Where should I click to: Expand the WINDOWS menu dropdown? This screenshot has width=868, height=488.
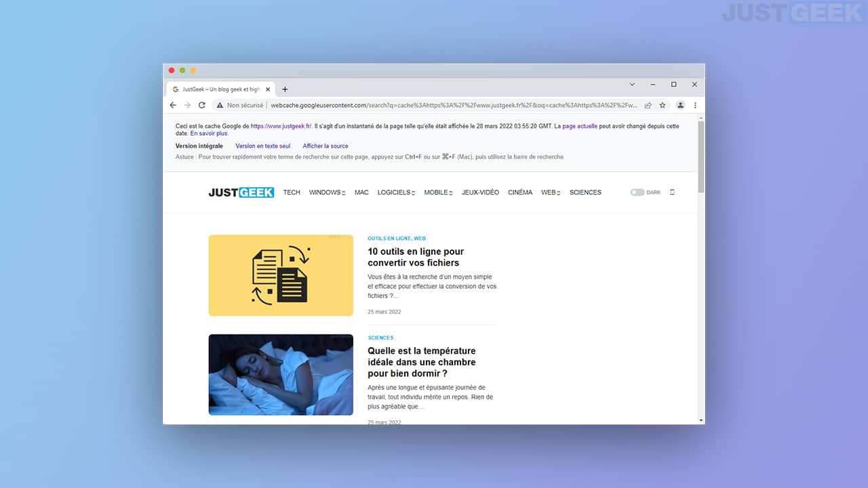coord(327,192)
